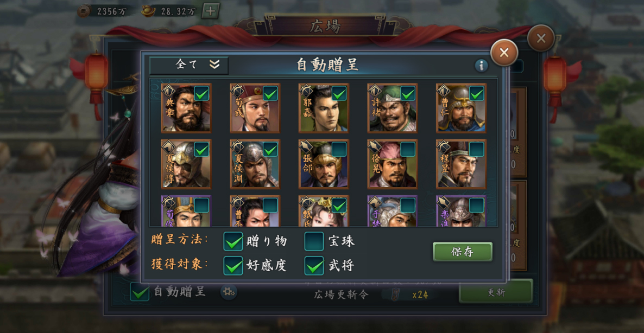The width and height of the screenshot is (644, 333).
Task: Enable the 張郃 portrait checkbox
Action: pyautogui.click(x=339, y=149)
